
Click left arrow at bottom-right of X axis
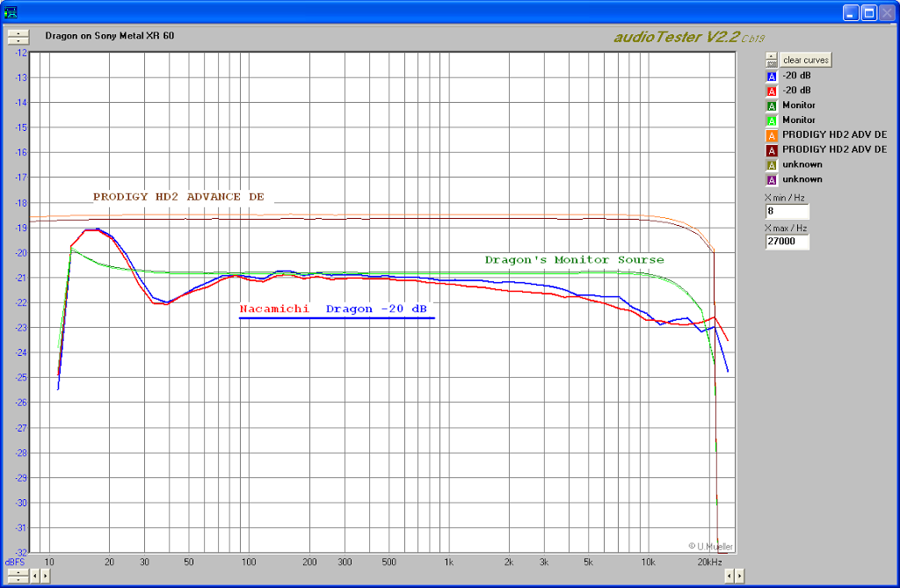729,576
